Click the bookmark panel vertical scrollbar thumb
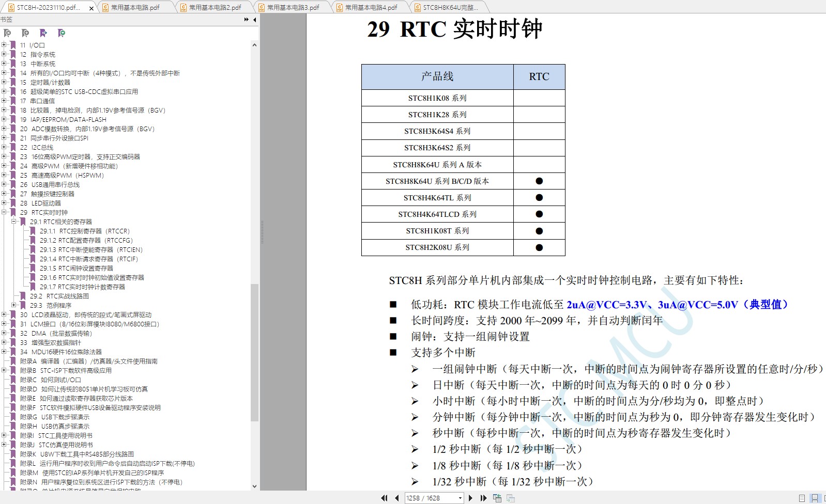Viewport: 826px width, 504px height. [x=254, y=352]
